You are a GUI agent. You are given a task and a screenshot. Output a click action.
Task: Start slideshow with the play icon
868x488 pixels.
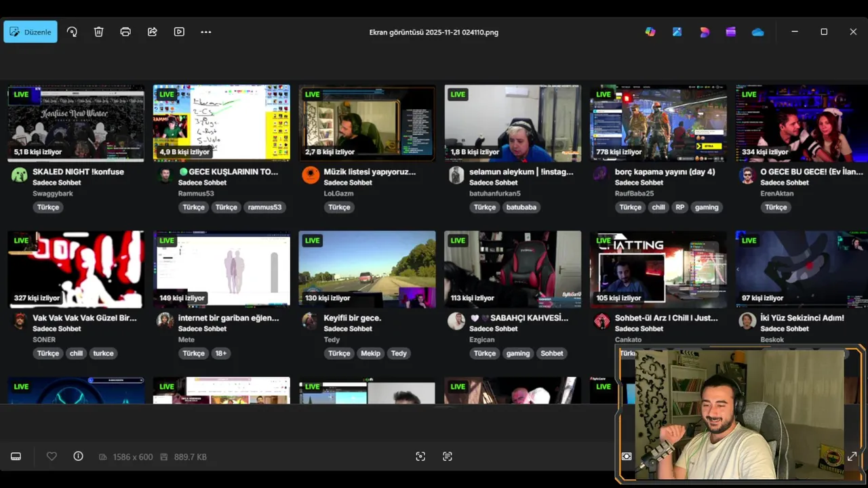coord(179,32)
